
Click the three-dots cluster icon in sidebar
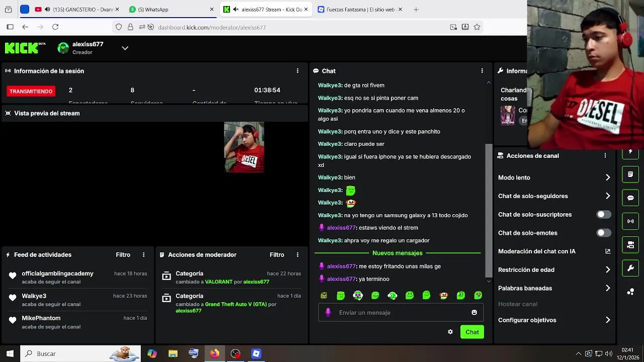pos(630,292)
